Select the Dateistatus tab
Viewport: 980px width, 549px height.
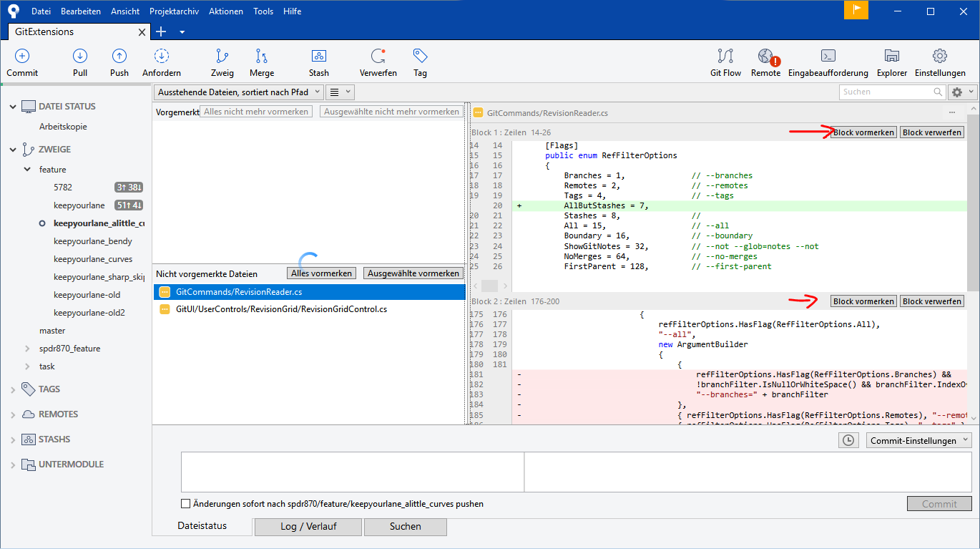(202, 526)
